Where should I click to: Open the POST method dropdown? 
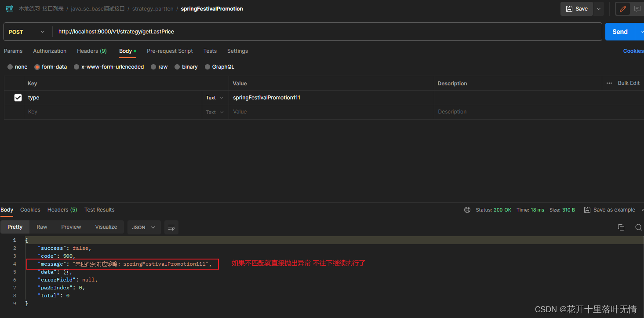(27, 32)
